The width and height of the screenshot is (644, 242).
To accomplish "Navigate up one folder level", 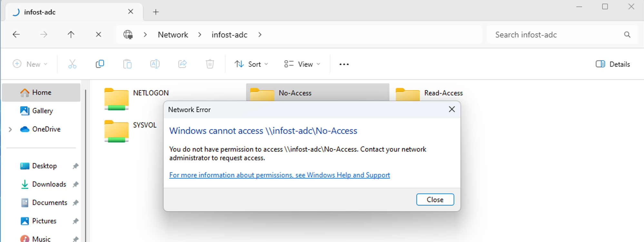I will coord(71,35).
